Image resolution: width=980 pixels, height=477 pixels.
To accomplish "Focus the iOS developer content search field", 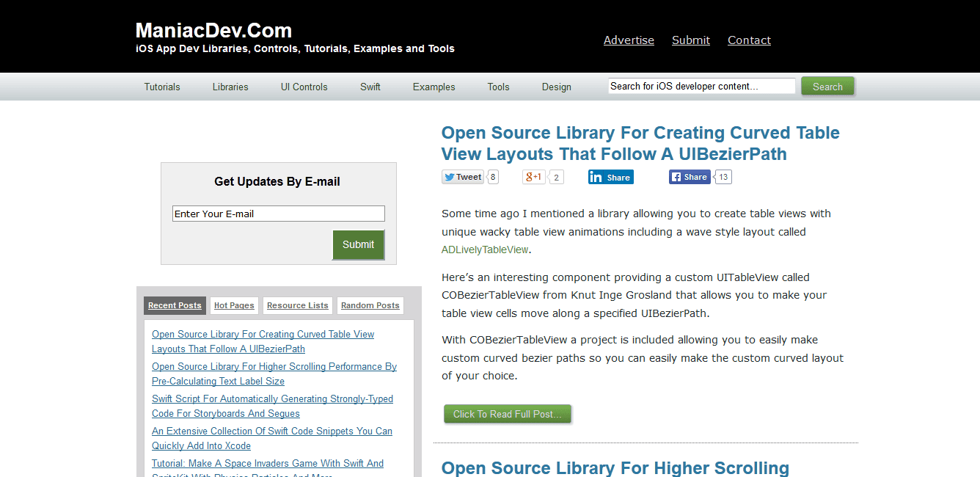I will tap(702, 86).
